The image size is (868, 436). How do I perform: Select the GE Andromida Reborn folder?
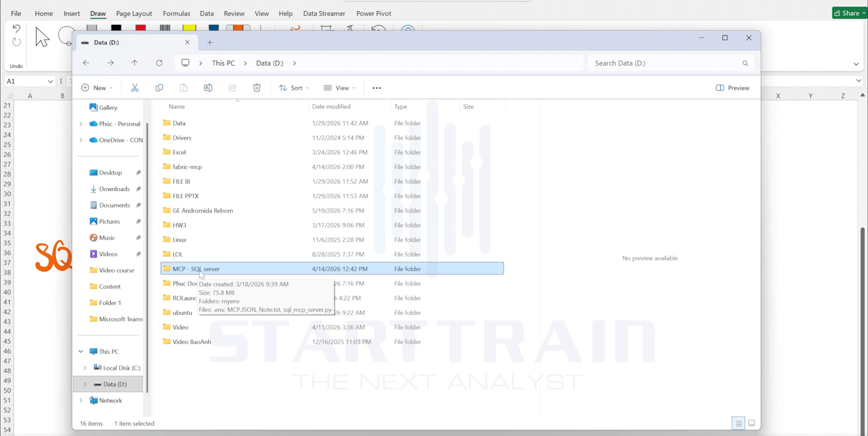click(x=332, y=211)
